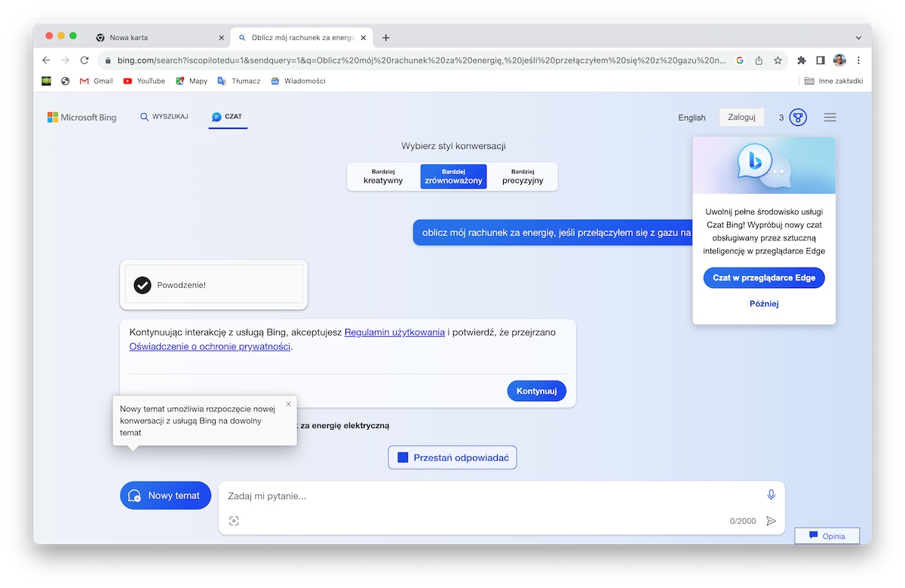
Task: Open the Microsoft Rewards trophy icon
Action: [x=798, y=118]
